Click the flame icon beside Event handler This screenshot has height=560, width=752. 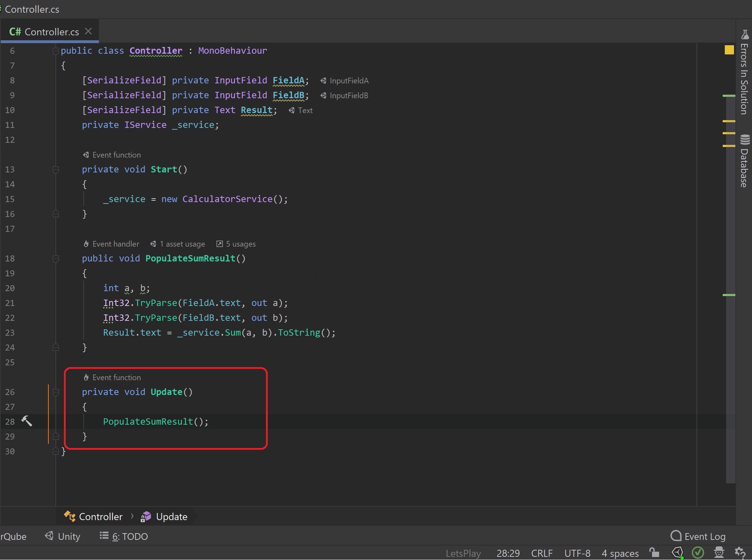(x=86, y=244)
